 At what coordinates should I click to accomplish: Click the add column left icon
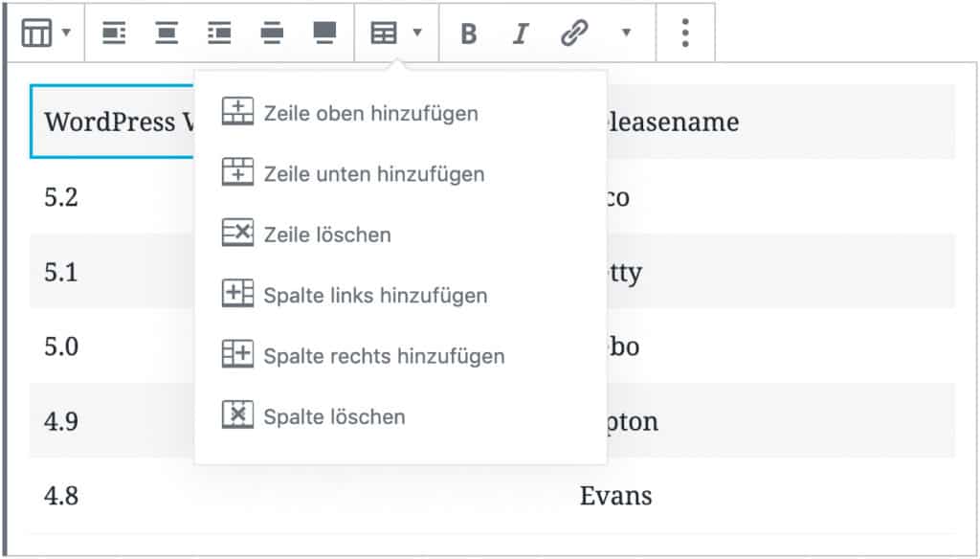(237, 293)
